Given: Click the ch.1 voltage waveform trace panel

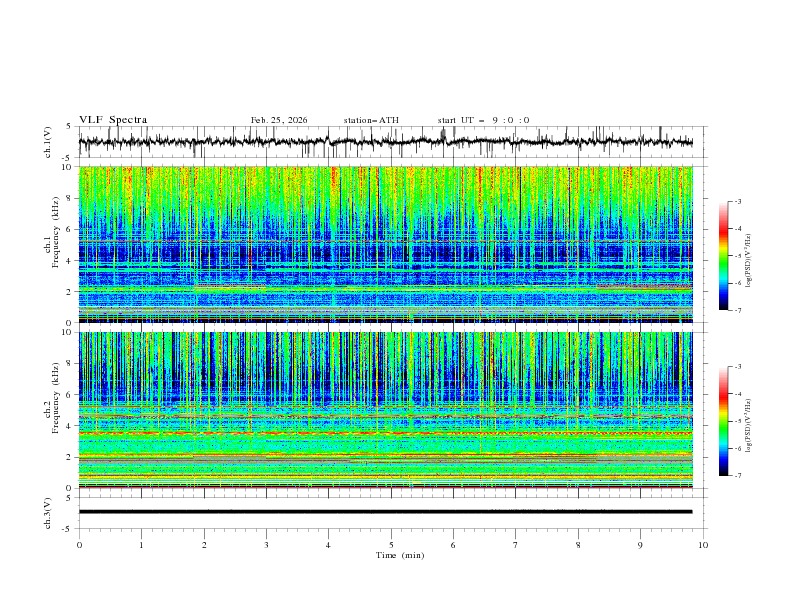Looking at the screenshot, I should point(393,142).
